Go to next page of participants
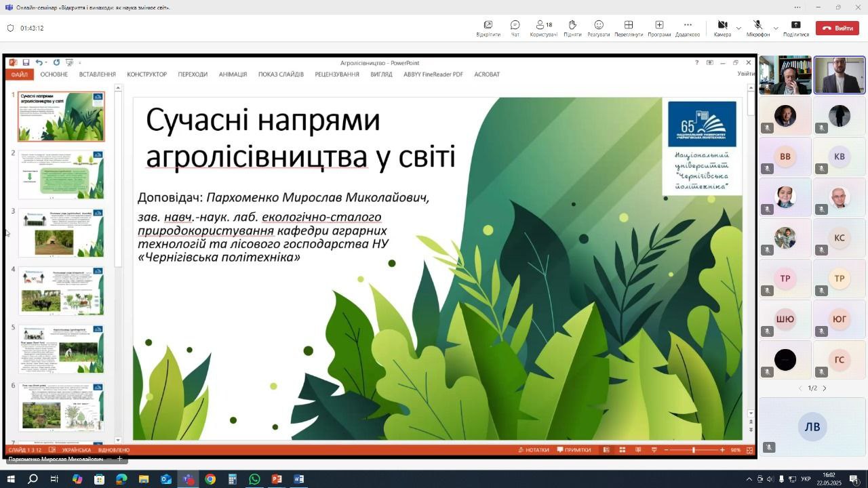Screen dimensions: 868x488 tap(825, 388)
